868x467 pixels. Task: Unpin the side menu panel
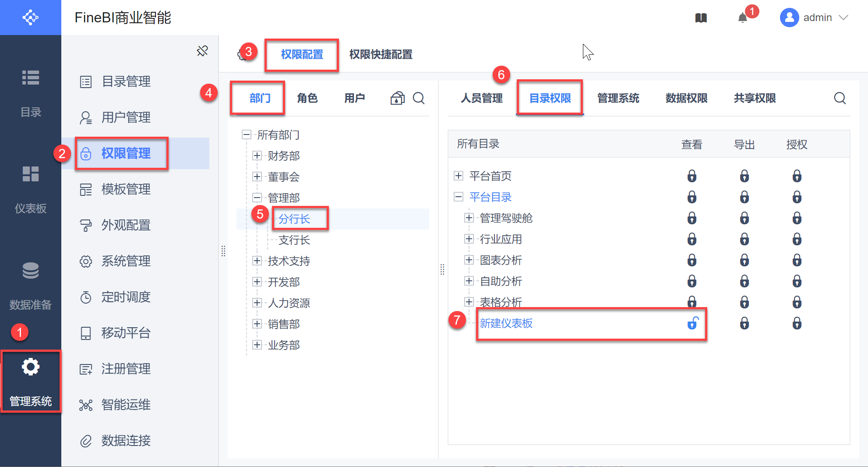(202, 51)
